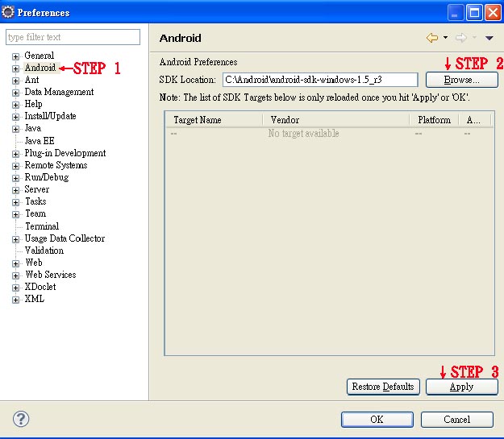Expand the Plug-in Development tree node
Image resolution: width=504 pixels, height=439 pixels.
click(x=15, y=154)
